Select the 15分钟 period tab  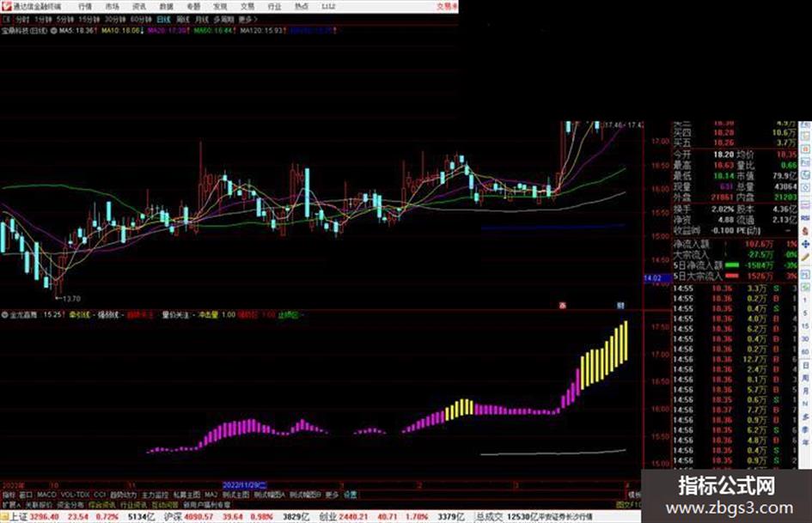point(89,19)
